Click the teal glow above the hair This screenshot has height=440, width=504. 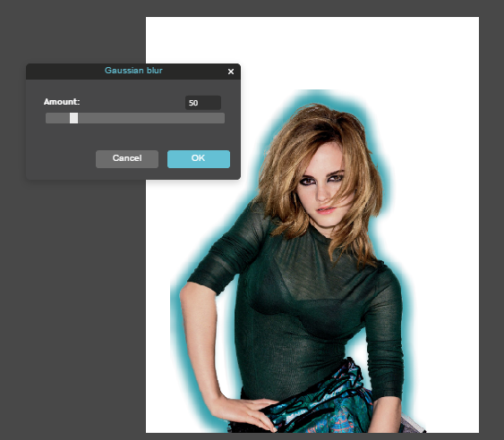(x=317, y=97)
